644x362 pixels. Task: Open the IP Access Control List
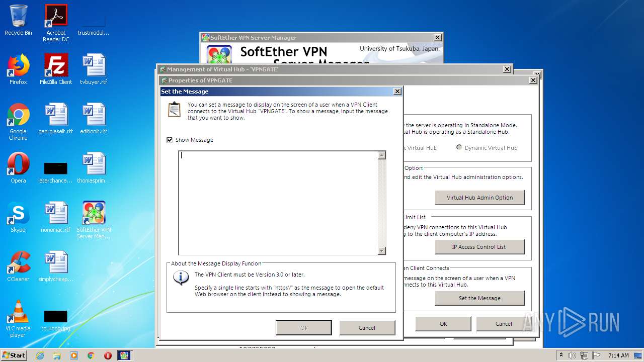click(479, 247)
